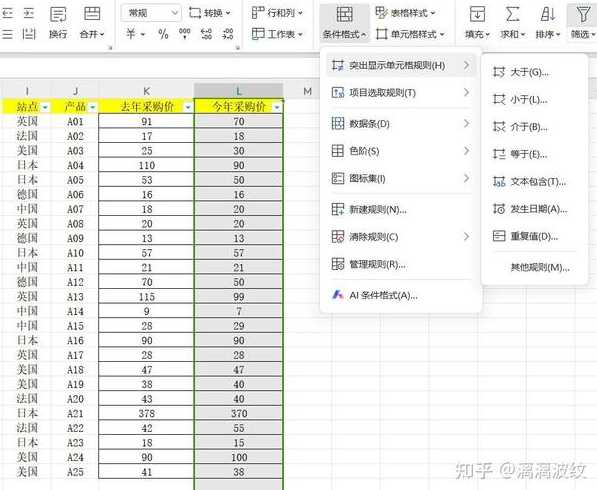
Task: Choose 清除规则(C) menu item
Action: [x=401, y=237]
